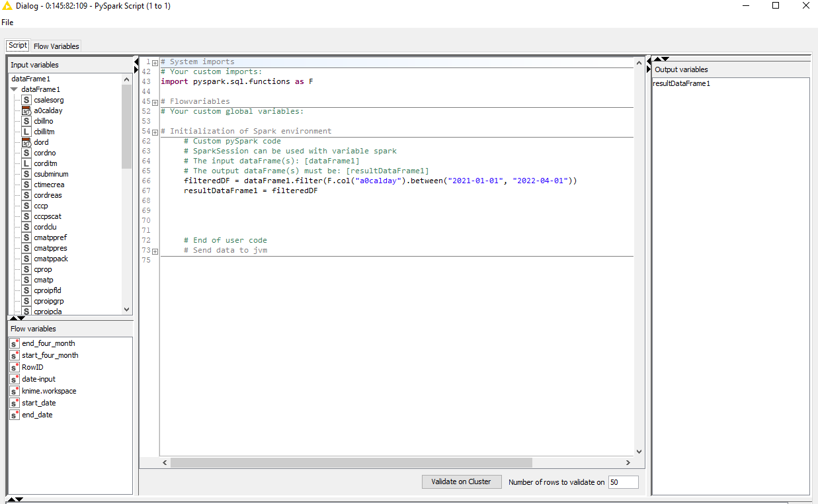The image size is (818, 504).
Task: Click the string icon next to cordreas
Action: coord(26,195)
